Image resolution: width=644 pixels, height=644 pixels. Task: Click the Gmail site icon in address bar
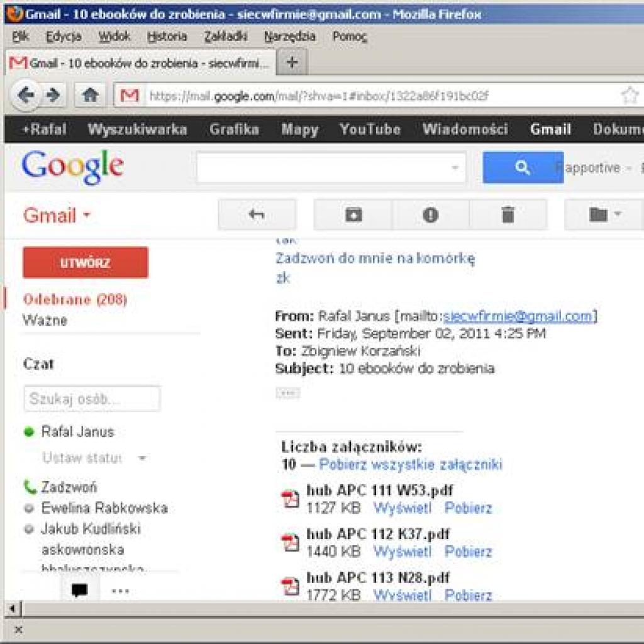point(130,96)
